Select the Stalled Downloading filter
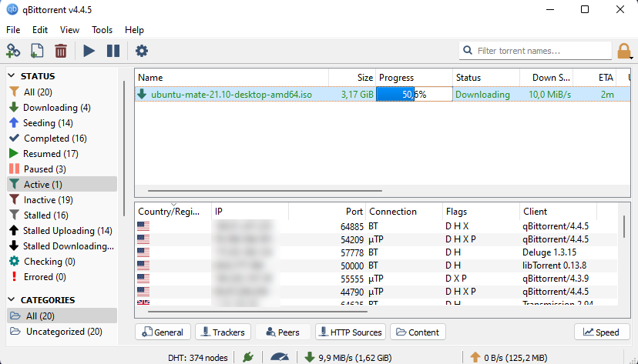Viewport: 638px width, 364px height. (62, 246)
